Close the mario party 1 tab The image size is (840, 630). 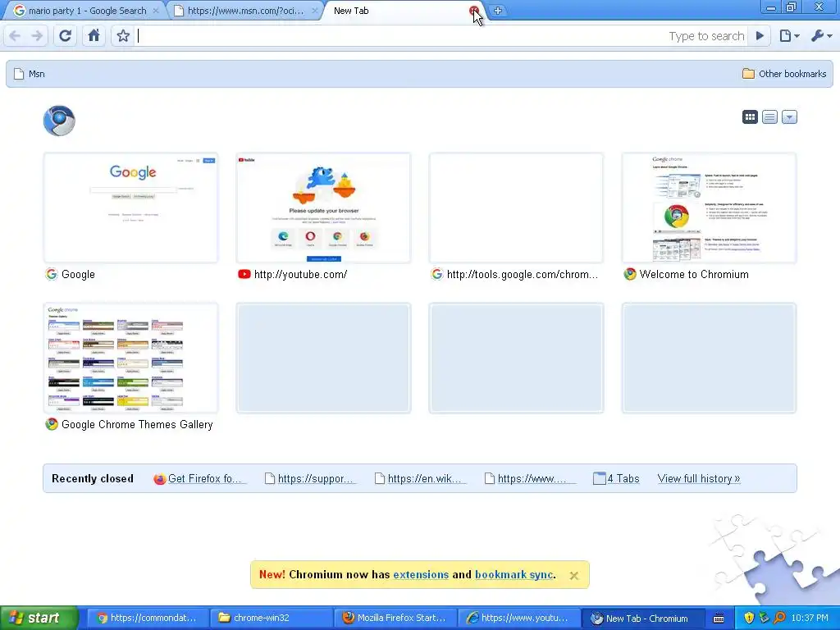[156, 11]
